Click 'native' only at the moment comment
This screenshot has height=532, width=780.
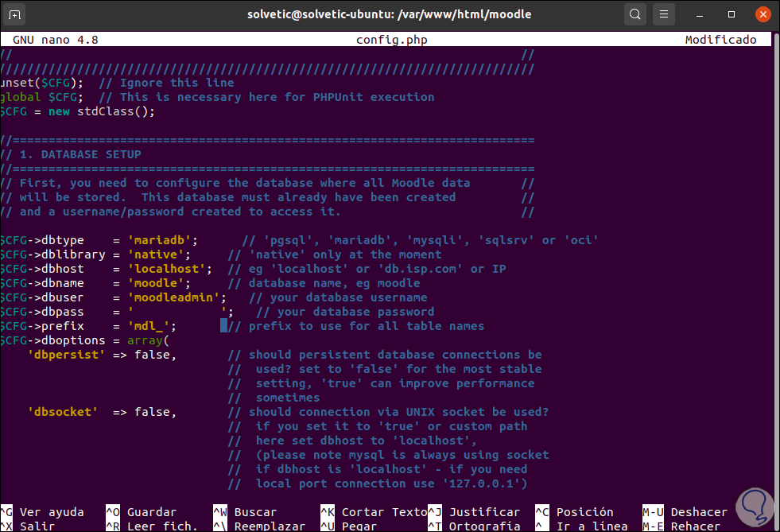pyautogui.click(x=335, y=254)
